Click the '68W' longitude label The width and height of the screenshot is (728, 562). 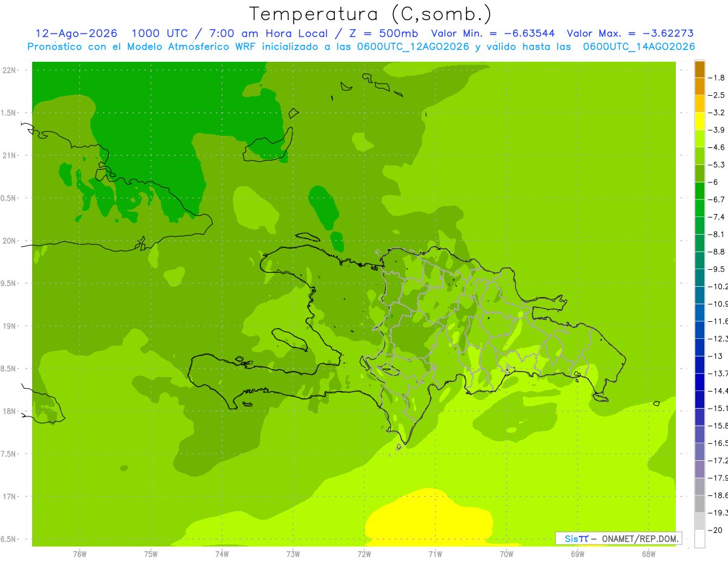[649, 554]
